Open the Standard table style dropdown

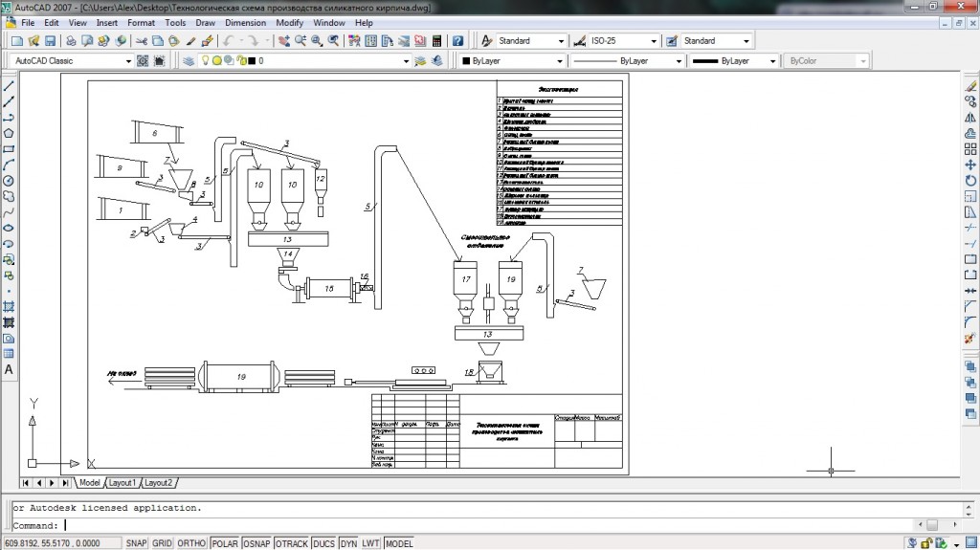[x=746, y=40]
